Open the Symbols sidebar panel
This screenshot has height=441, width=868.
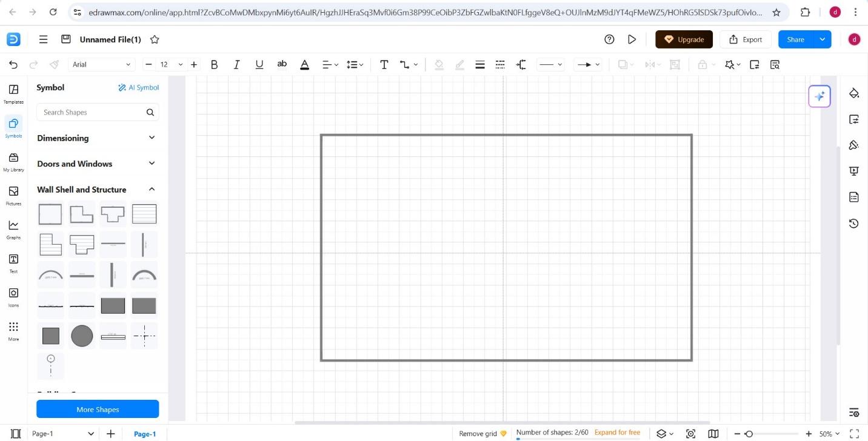tap(13, 127)
